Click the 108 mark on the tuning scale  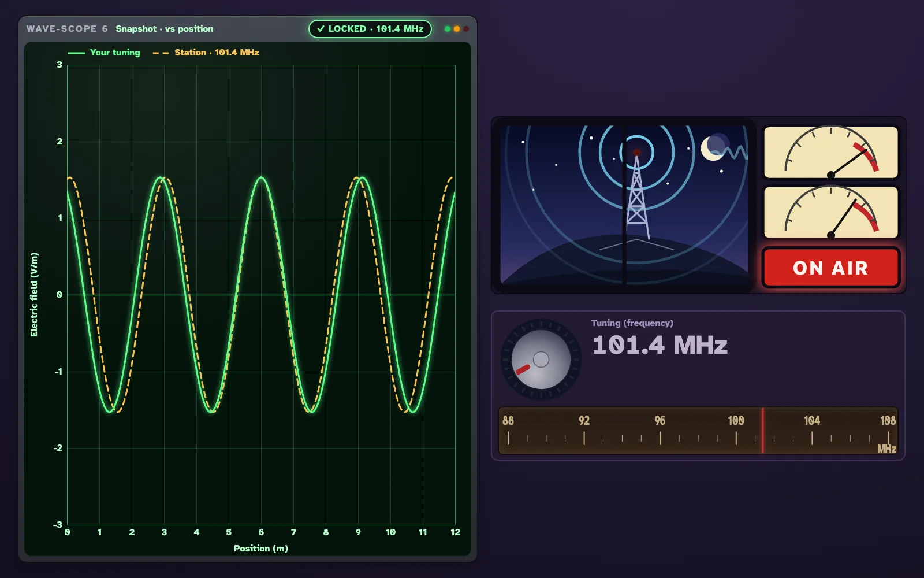pos(888,421)
